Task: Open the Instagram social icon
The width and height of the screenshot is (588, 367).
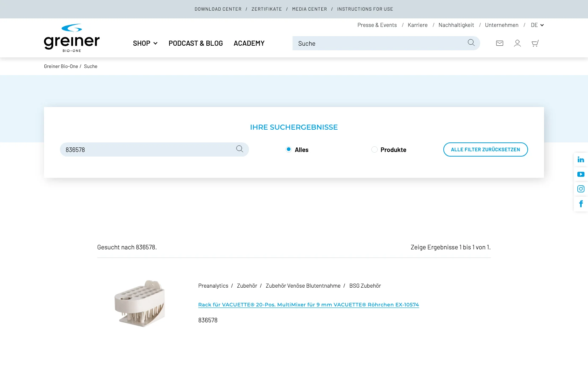Action: coord(581,189)
